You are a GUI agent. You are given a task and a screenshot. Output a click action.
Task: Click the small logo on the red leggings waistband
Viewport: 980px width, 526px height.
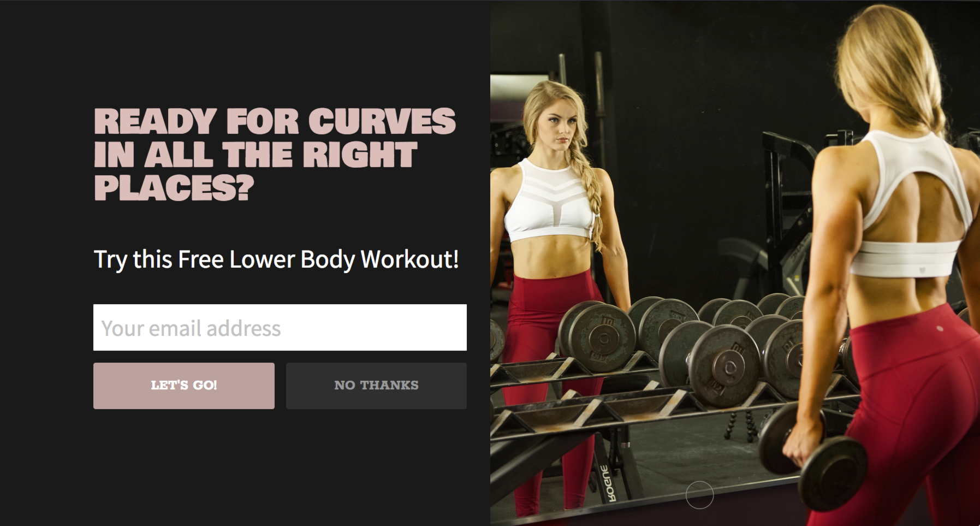tap(940, 329)
